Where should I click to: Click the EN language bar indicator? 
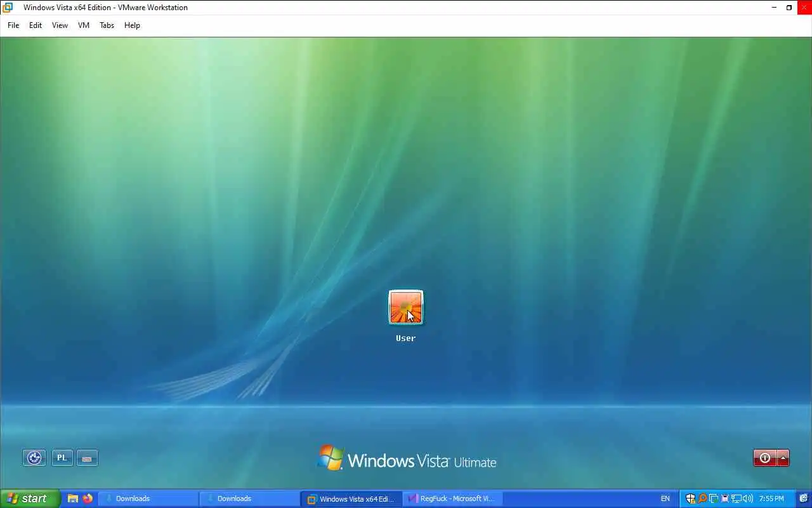pyautogui.click(x=665, y=498)
